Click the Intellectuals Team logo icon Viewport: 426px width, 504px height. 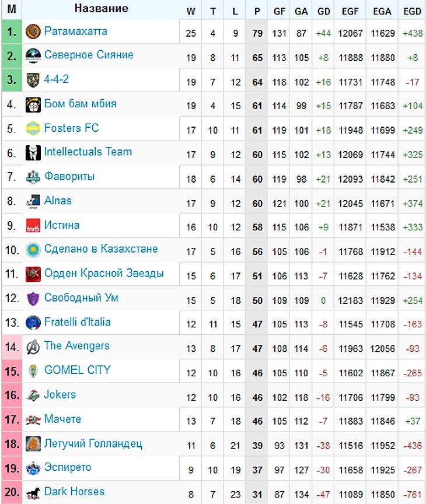coord(33,153)
